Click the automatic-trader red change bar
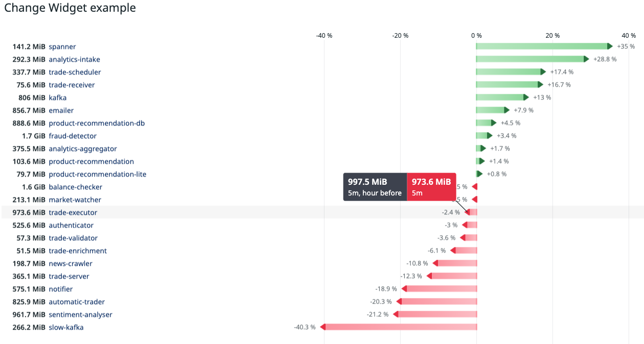The image size is (644, 344). pos(440,302)
